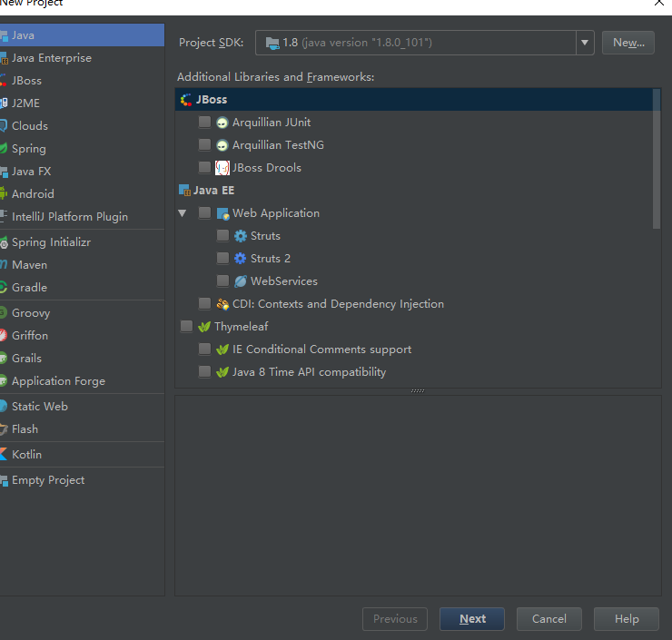Click the IE Conditional Comments leaf icon
The image size is (672, 640).
tap(222, 350)
